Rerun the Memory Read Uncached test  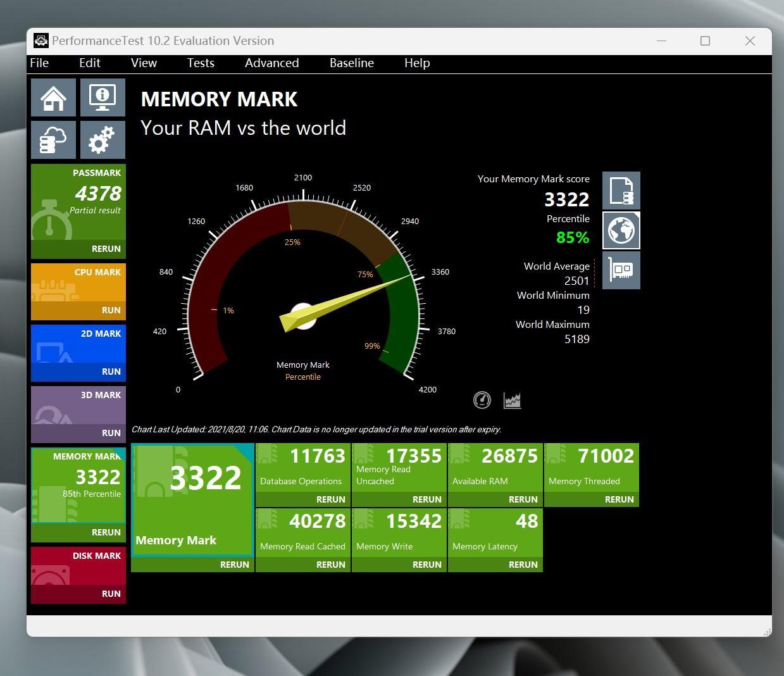click(399, 499)
